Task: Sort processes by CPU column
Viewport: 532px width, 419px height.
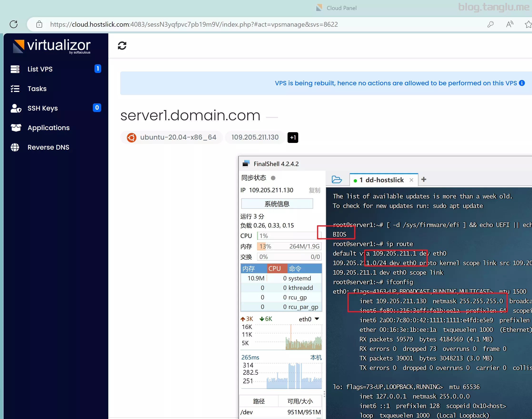Action: (277, 268)
